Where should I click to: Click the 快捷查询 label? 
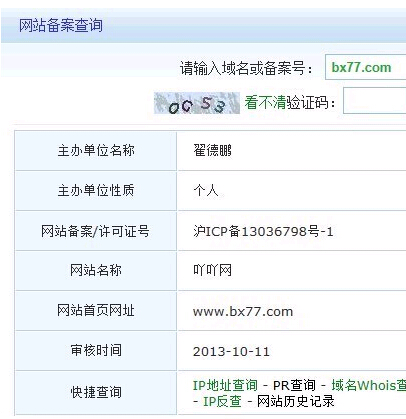[96, 392]
